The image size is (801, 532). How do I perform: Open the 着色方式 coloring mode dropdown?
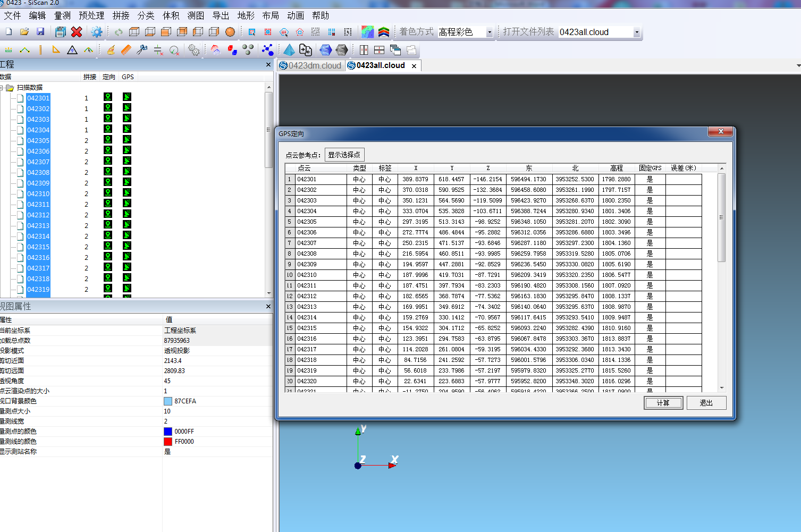pos(489,32)
